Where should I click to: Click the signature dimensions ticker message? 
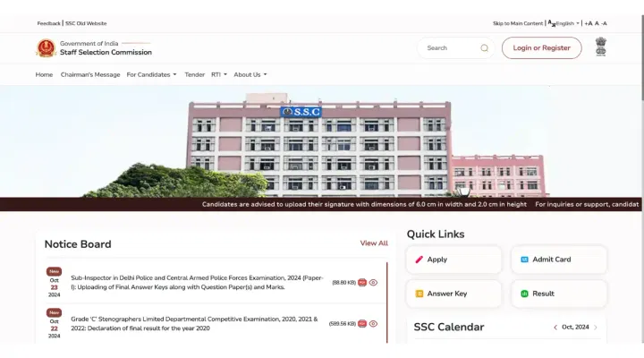point(364,204)
